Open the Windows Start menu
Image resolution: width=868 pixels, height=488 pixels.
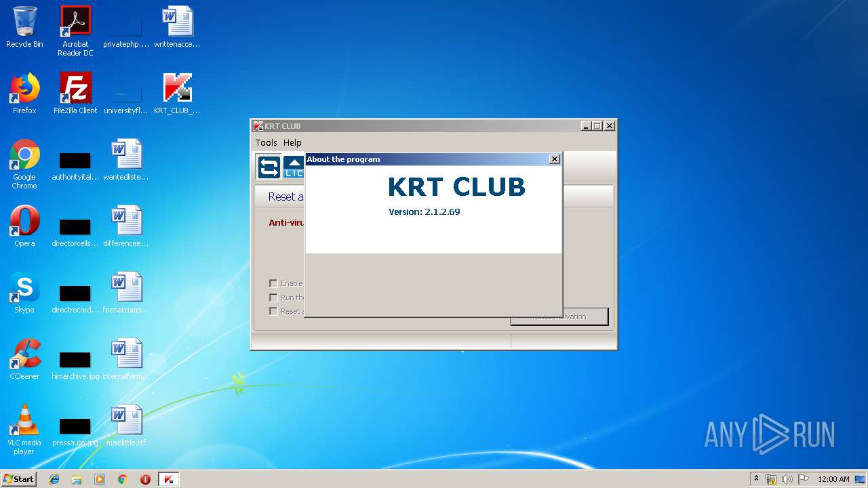coord(18,479)
